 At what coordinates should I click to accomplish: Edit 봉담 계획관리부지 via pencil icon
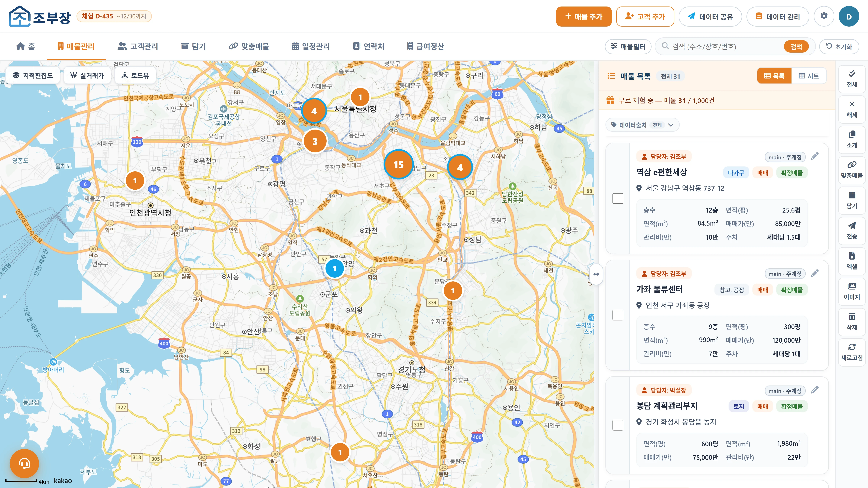pyautogui.click(x=815, y=390)
